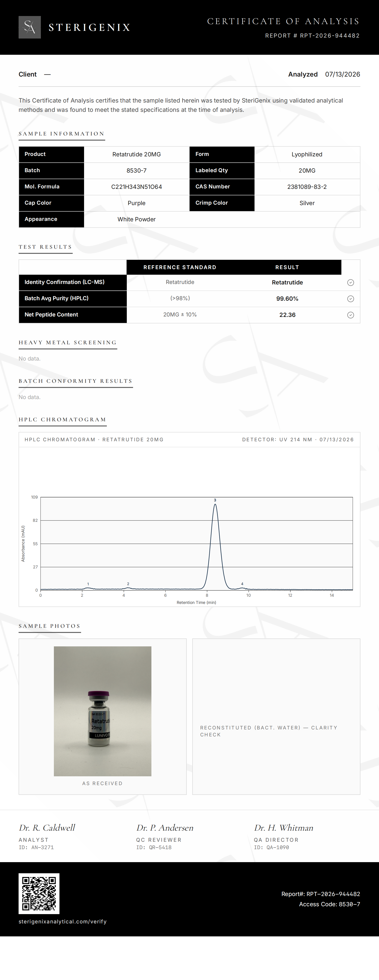Image resolution: width=379 pixels, height=980 pixels.
Task: Click the STERIGENIX brand name in header
Action: (x=89, y=27)
